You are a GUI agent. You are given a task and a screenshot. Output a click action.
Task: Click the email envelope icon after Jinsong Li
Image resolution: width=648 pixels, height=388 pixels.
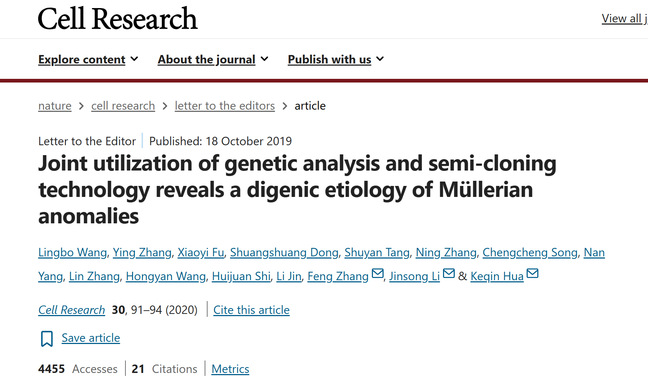click(449, 274)
